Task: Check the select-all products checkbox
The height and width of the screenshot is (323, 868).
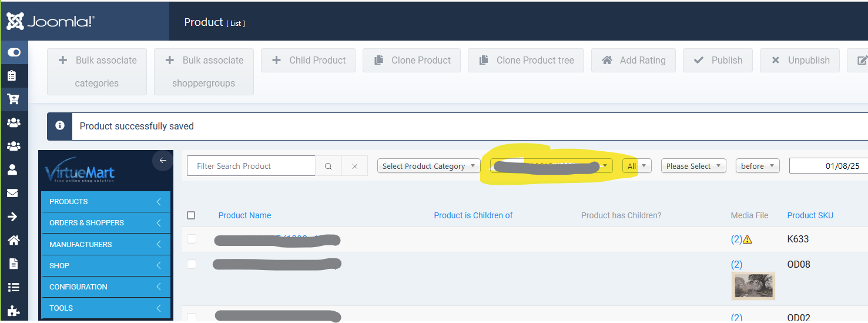Action: point(191,215)
